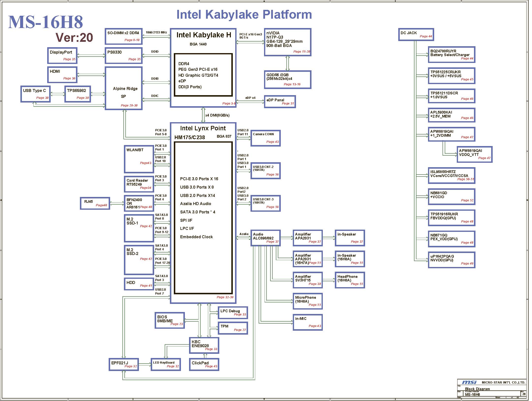Viewport: 532px width, 401px height.
Task: Click the "M.2 SSD-2" block label
Action: pos(132,252)
